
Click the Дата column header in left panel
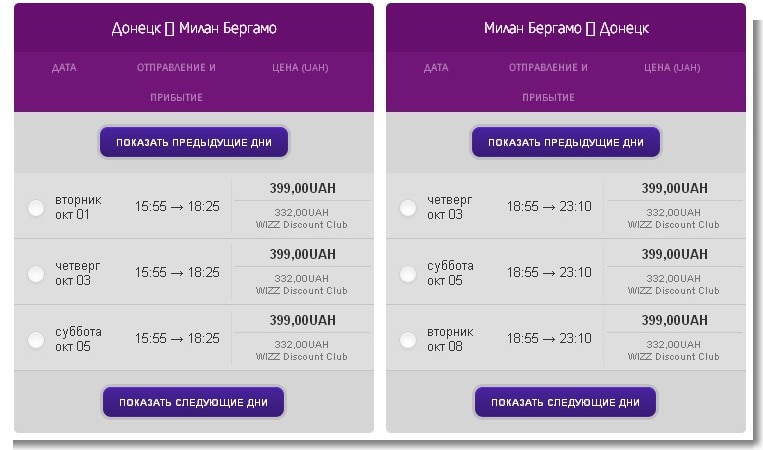point(64,68)
